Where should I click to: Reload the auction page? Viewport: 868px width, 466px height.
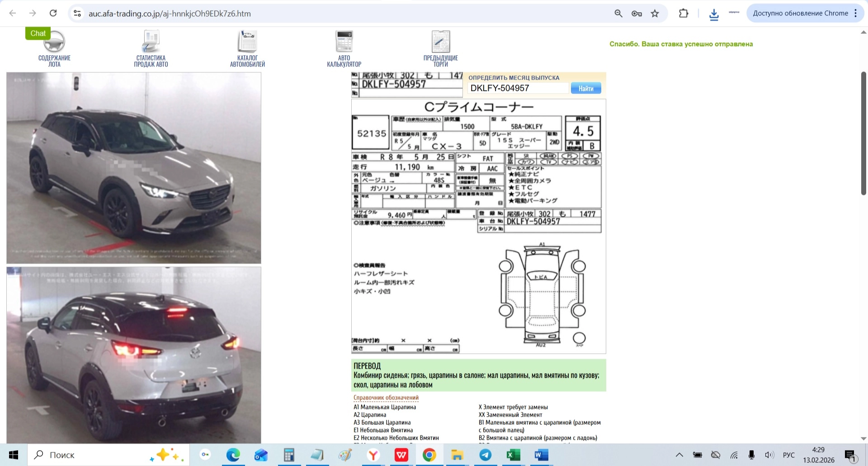click(x=53, y=14)
